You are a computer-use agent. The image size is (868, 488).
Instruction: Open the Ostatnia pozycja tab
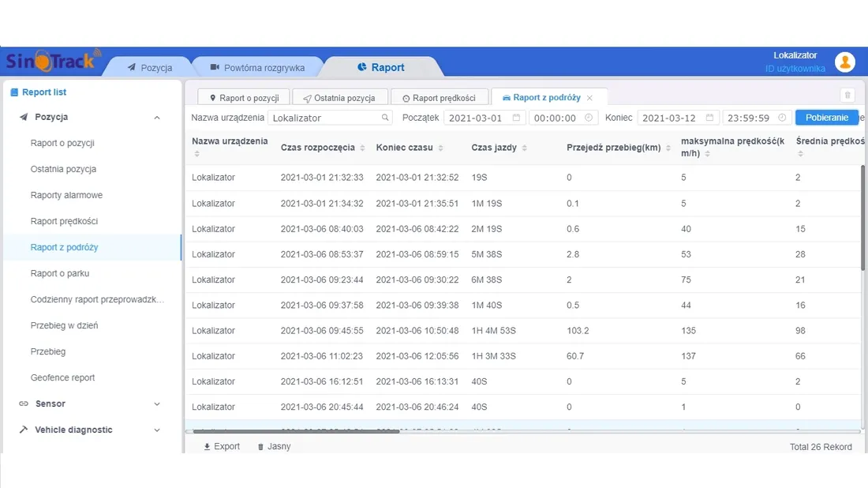339,97
